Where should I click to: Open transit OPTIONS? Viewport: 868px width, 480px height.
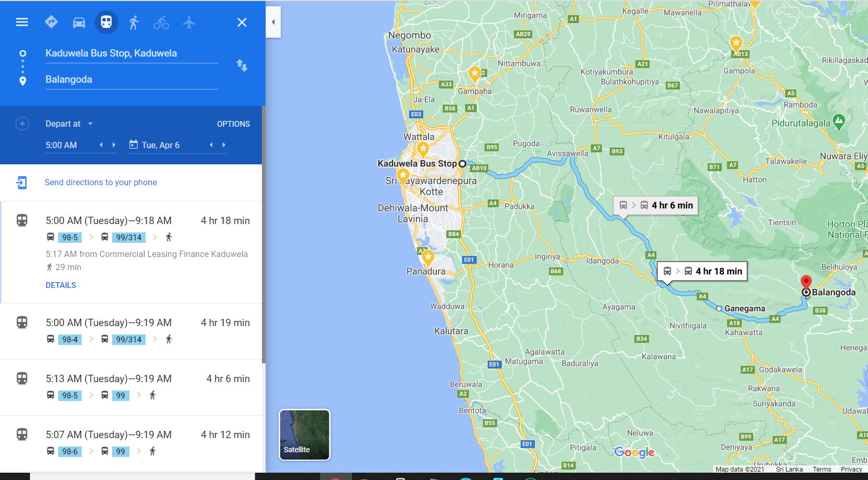[x=234, y=124]
